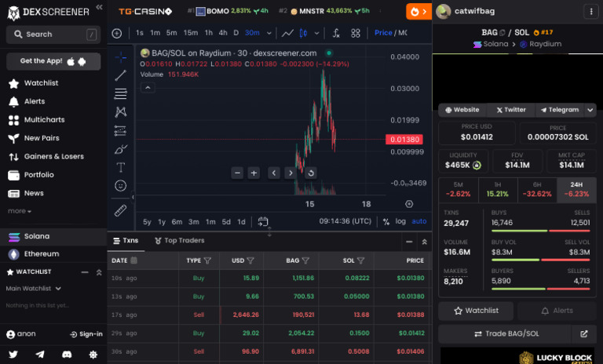Select the Text tool
Screen dimensions: 603x364
point(120,168)
